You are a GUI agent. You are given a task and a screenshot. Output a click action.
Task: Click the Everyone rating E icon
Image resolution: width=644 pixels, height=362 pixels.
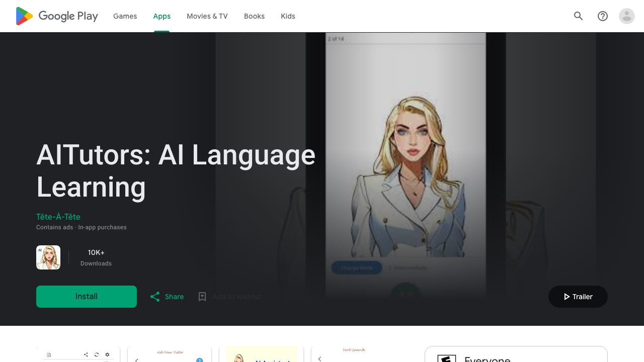(447, 358)
